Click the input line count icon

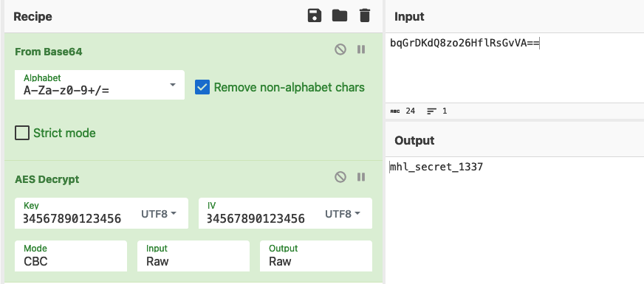pos(431,111)
